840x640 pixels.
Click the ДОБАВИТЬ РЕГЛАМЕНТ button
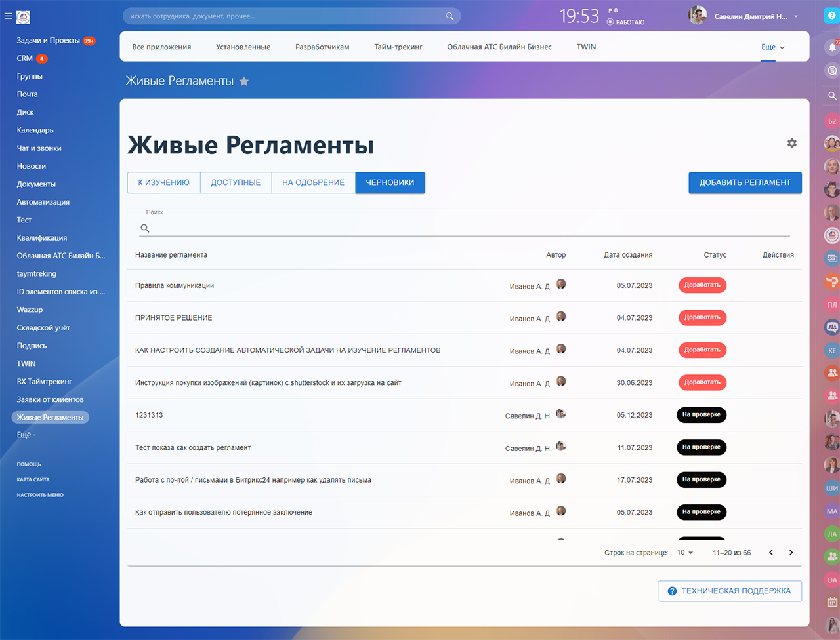pyautogui.click(x=745, y=183)
